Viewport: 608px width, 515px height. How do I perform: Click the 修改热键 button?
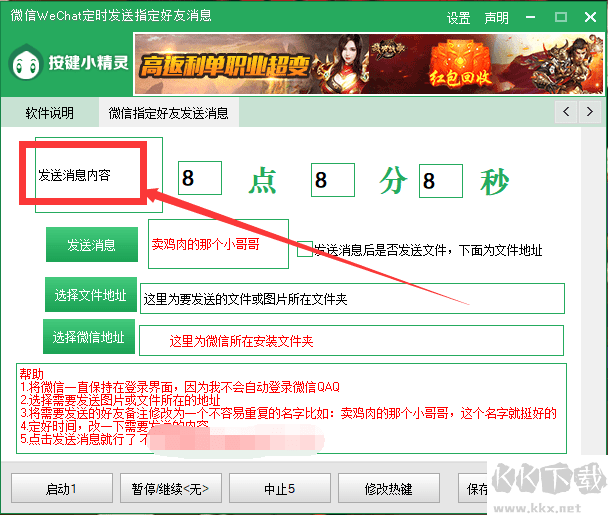coord(389,488)
